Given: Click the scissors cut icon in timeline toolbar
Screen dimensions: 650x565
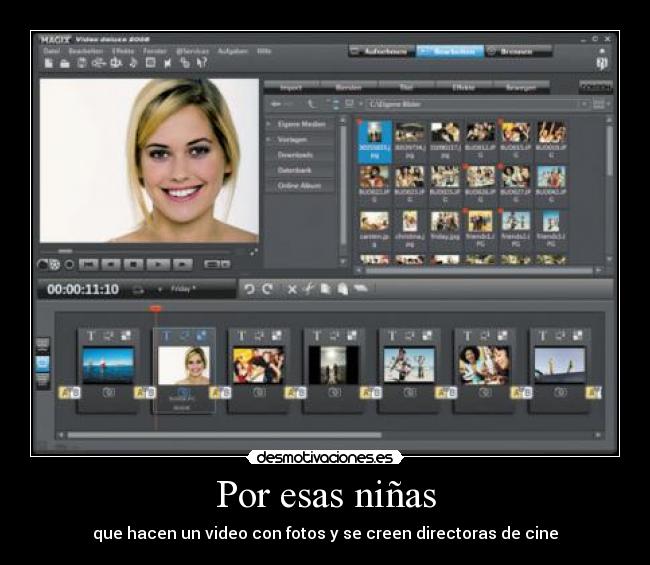Looking at the screenshot, I should tap(308, 289).
